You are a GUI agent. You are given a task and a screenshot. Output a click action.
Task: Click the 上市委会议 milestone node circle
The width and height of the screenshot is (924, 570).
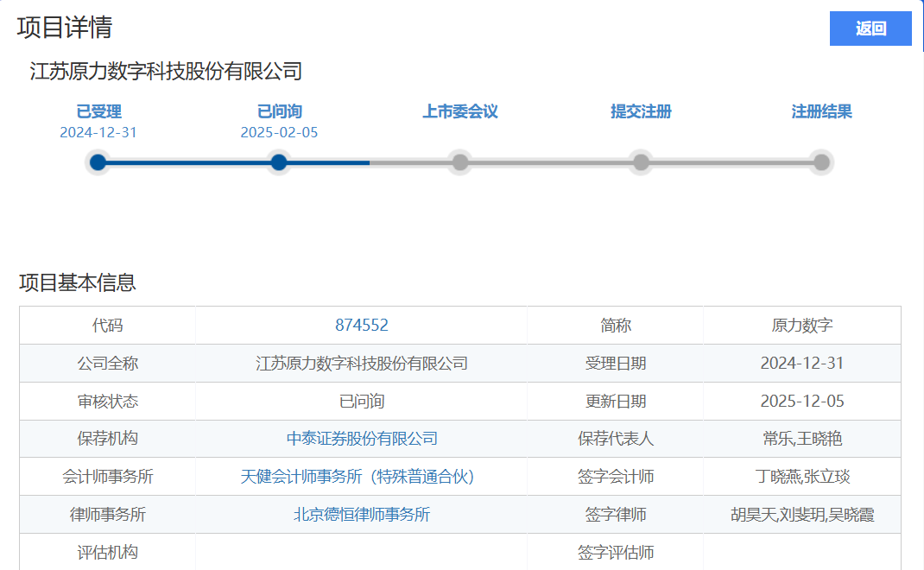click(x=459, y=161)
